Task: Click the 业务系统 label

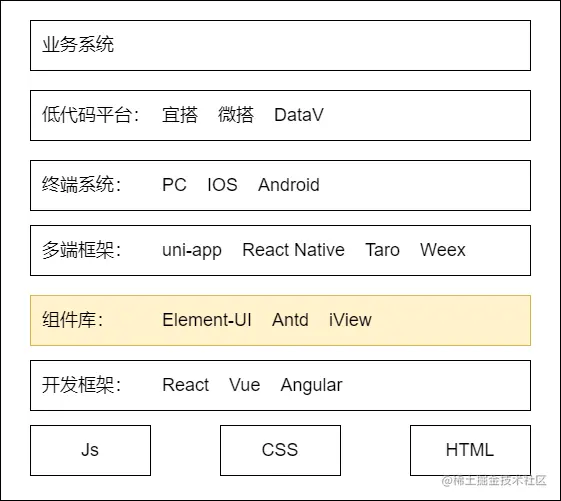Action: click(x=78, y=45)
